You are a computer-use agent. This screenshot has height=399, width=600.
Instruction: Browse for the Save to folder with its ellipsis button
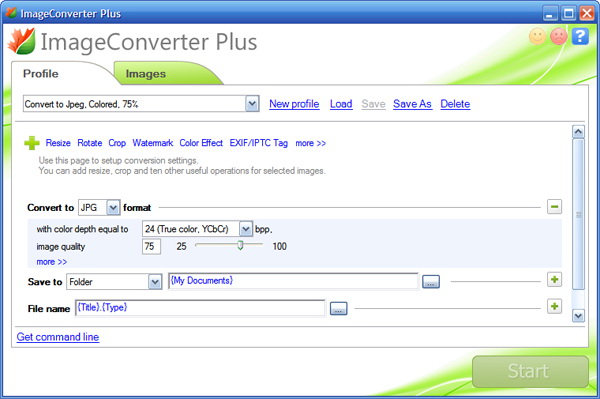coord(431,282)
